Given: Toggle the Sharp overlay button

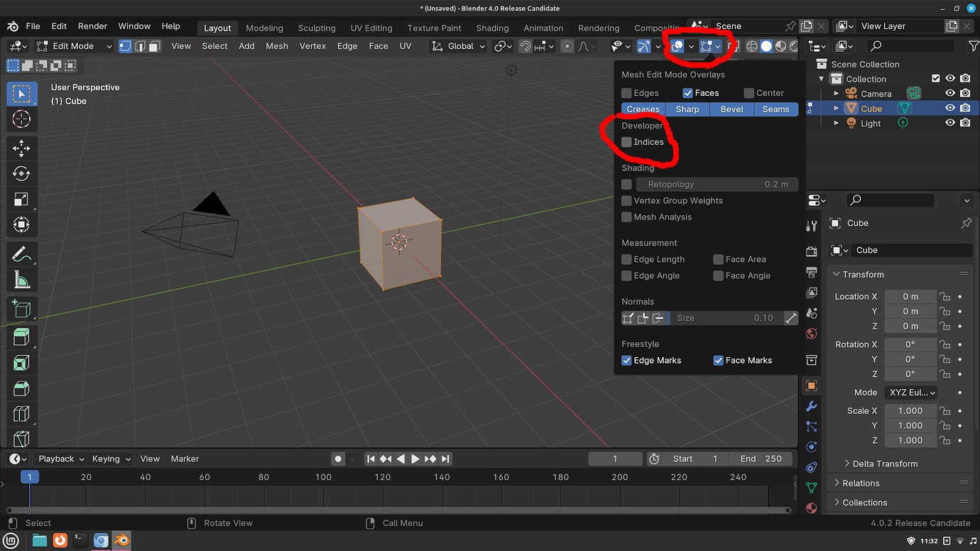Looking at the screenshot, I should [687, 109].
